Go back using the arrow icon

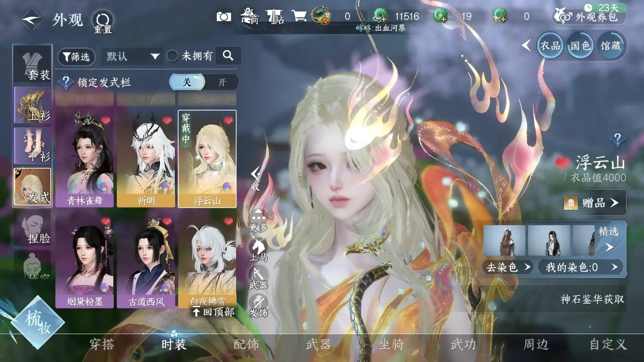[31, 20]
